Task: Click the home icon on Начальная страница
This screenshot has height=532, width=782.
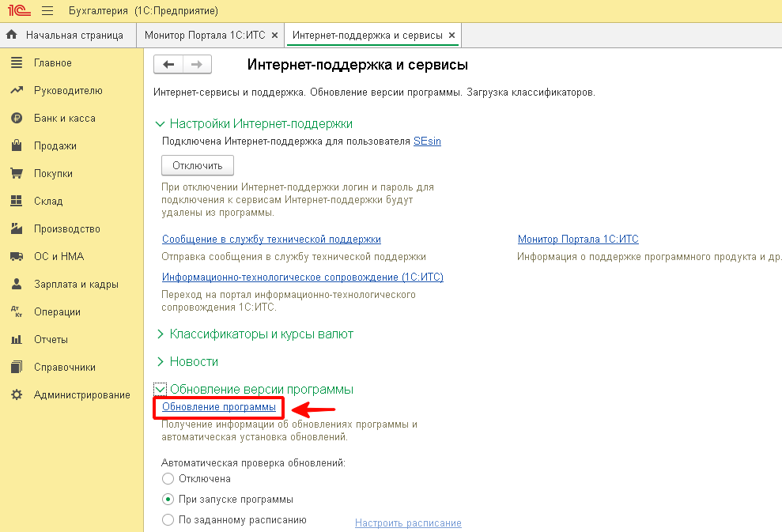Action: (12, 35)
